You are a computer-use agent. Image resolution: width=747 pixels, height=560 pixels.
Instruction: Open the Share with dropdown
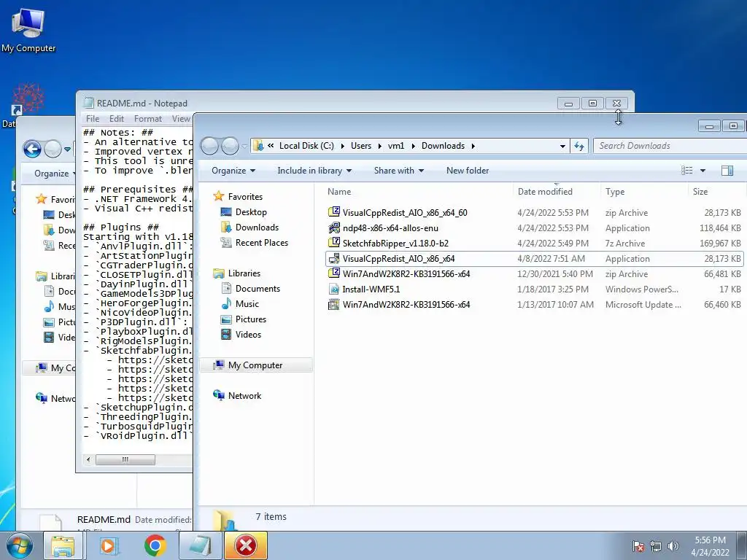click(399, 171)
